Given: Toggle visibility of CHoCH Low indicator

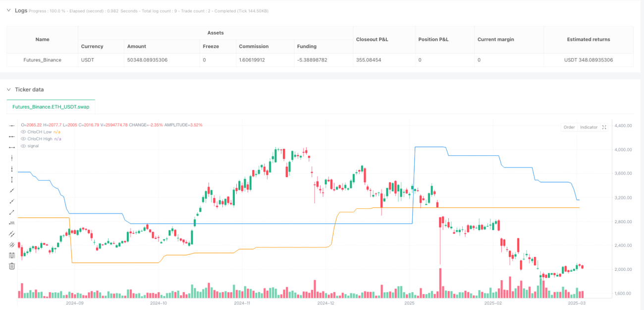Looking at the screenshot, I should pyautogui.click(x=23, y=132).
